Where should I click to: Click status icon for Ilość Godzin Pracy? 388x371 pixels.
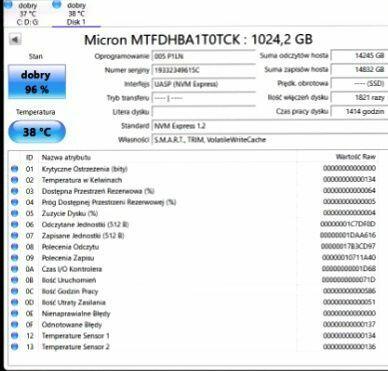coord(14,291)
